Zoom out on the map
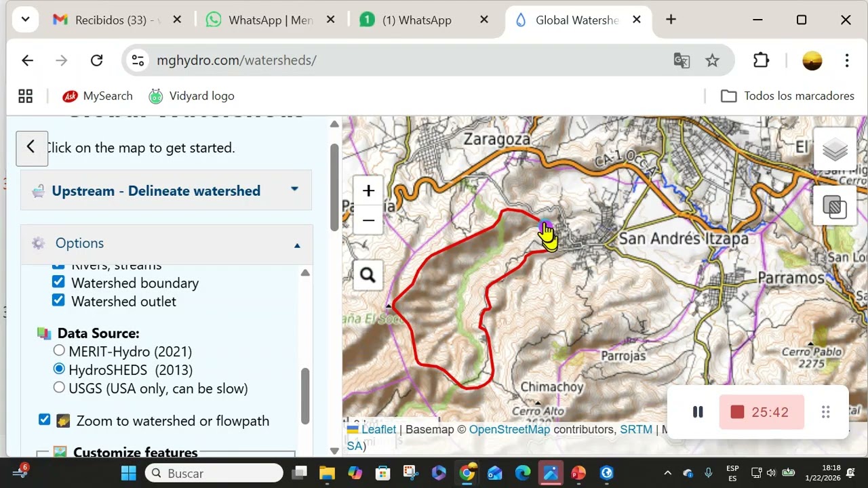 coord(368,220)
